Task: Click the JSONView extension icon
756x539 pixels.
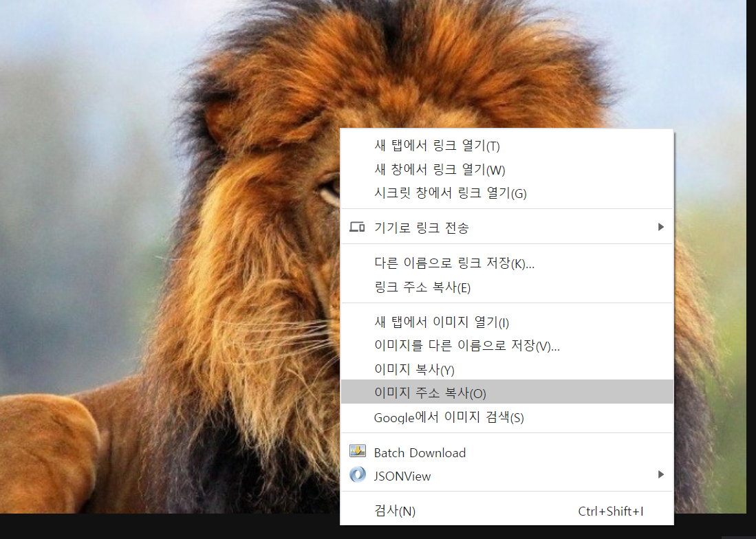Action: pos(357,475)
